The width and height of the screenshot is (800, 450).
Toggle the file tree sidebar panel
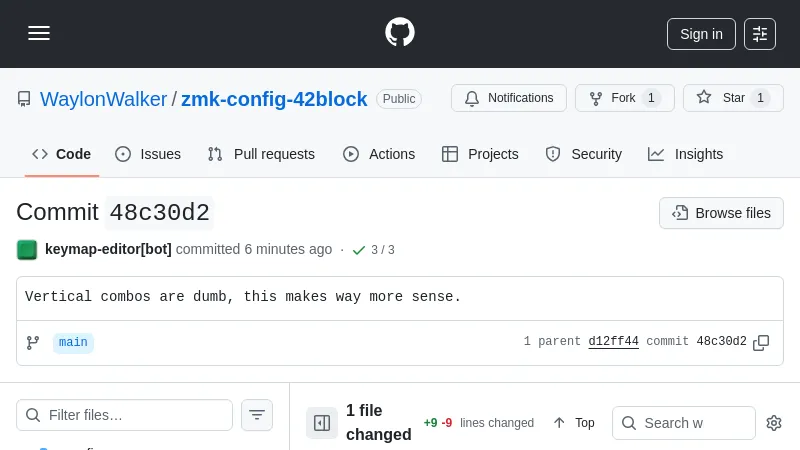click(x=322, y=423)
